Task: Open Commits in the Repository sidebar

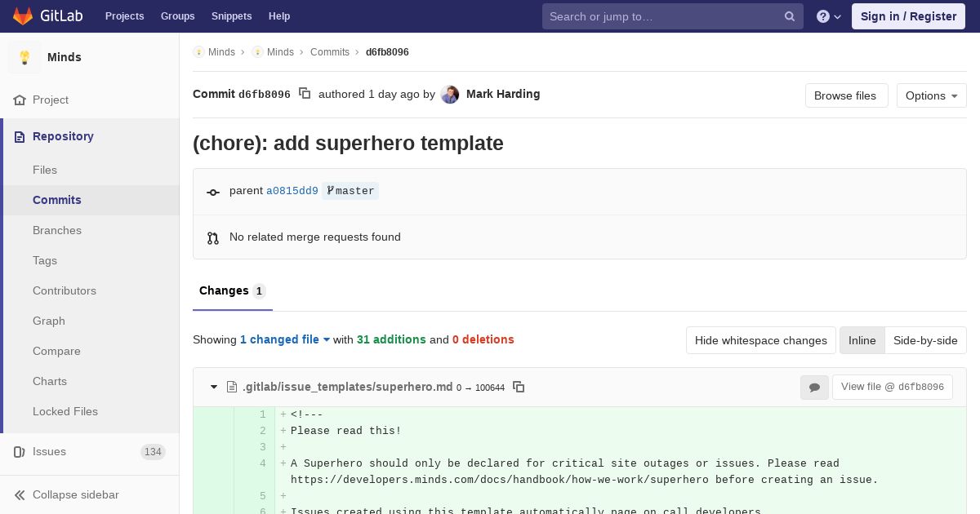Action: (57, 200)
